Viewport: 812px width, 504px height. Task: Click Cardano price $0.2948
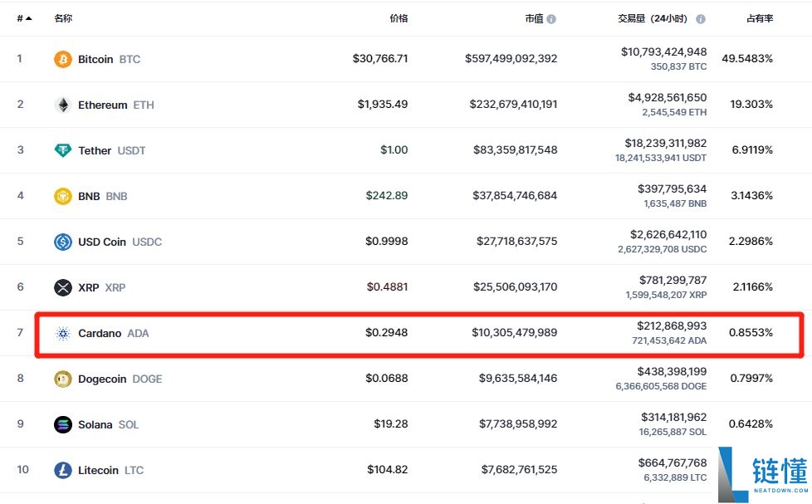tap(387, 332)
